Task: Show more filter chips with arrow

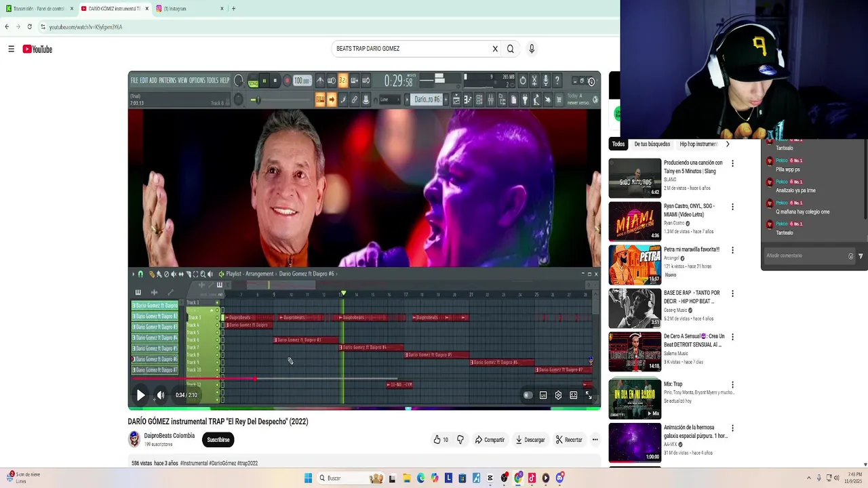Action: 727,144
